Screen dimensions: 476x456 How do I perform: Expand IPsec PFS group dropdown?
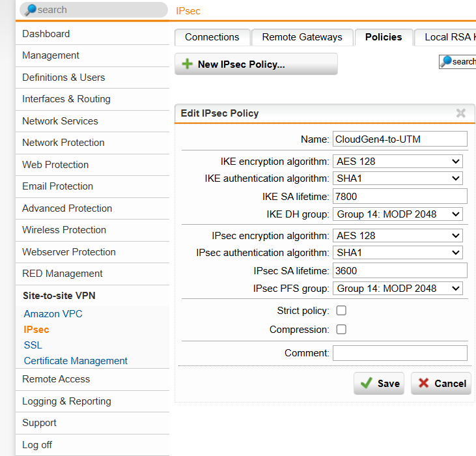[398, 288]
